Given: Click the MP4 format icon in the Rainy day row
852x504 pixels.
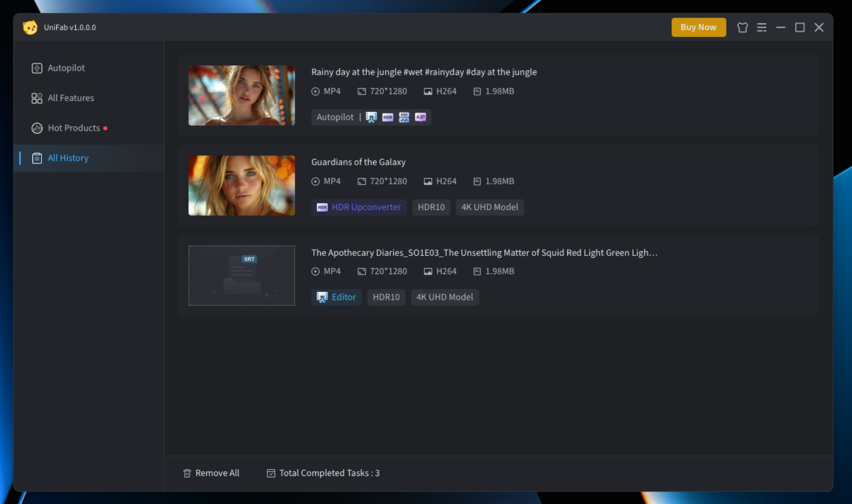Looking at the screenshot, I should pyautogui.click(x=315, y=91).
